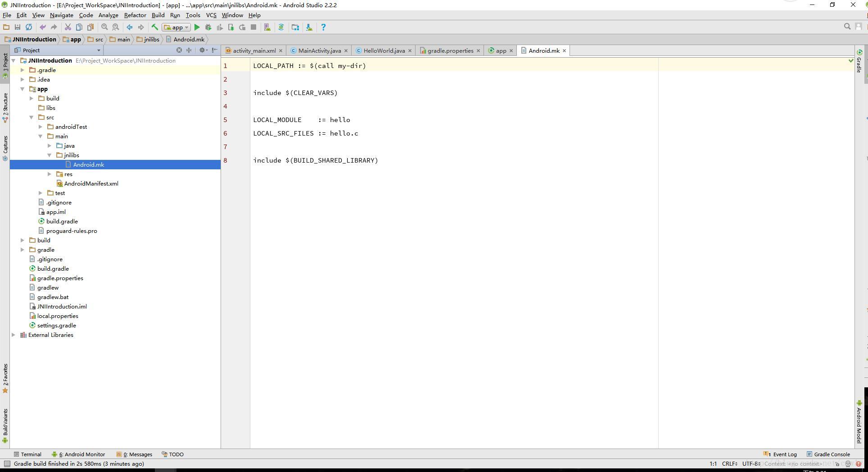Click the Open file toolbar icon

click(6, 27)
